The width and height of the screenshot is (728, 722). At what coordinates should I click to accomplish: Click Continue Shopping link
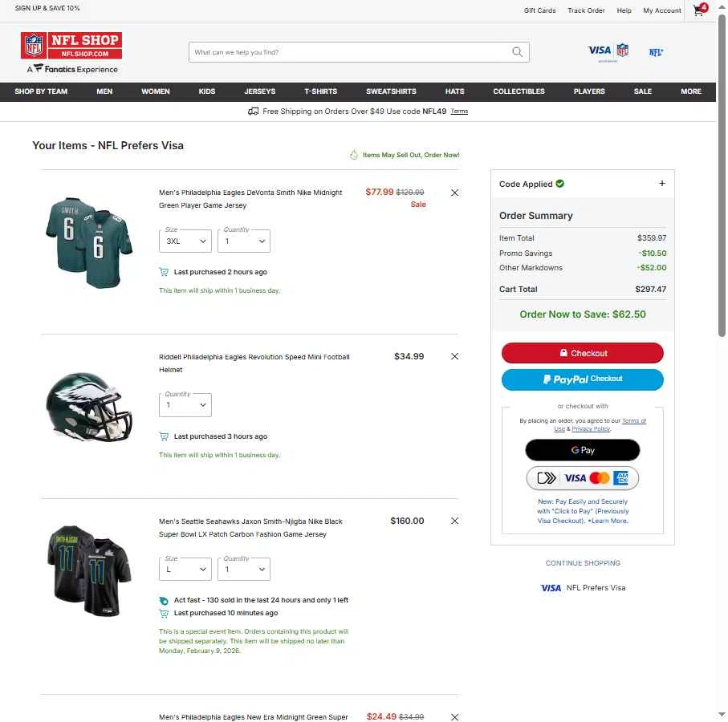click(x=583, y=563)
